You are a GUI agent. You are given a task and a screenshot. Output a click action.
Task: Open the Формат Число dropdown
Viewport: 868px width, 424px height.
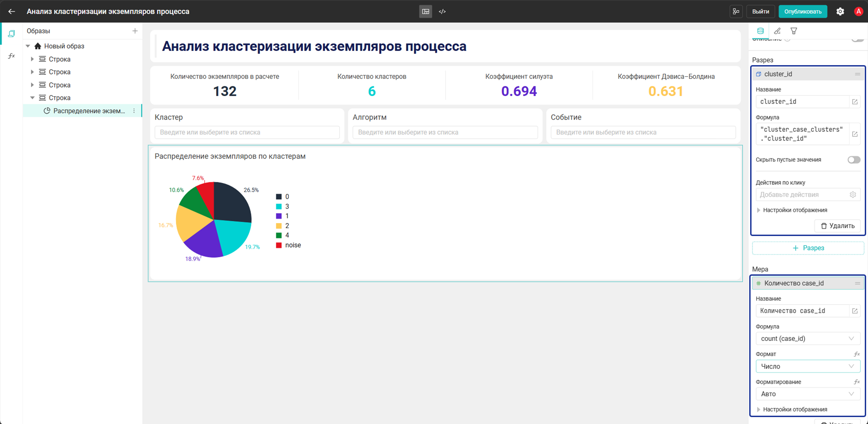[808, 366]
